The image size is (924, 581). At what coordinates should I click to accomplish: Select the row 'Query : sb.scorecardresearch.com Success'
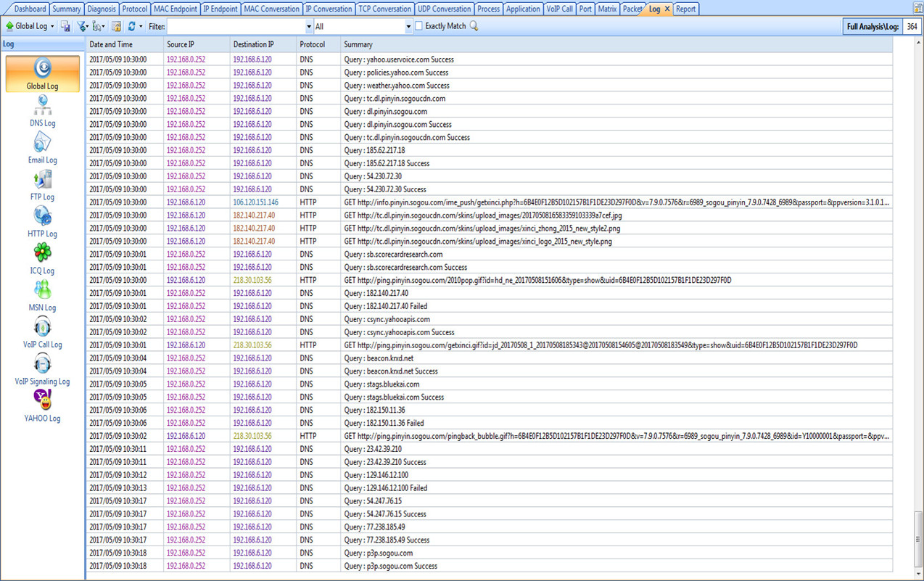490,267
